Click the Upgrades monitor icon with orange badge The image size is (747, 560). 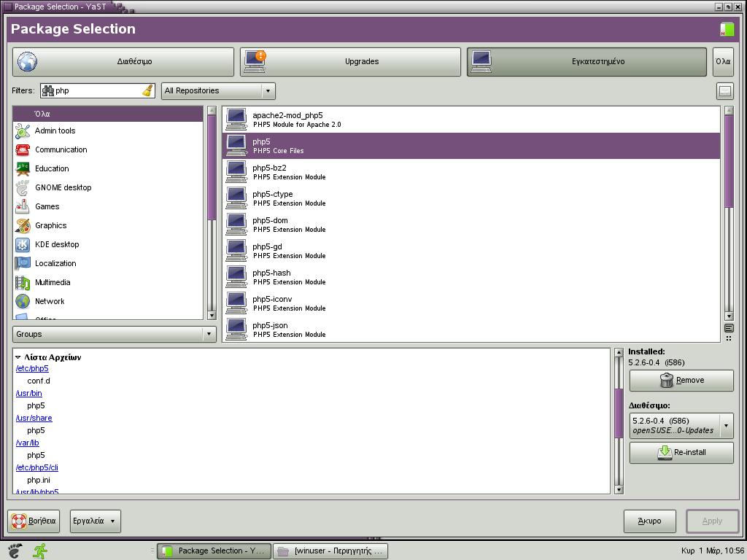255,62
